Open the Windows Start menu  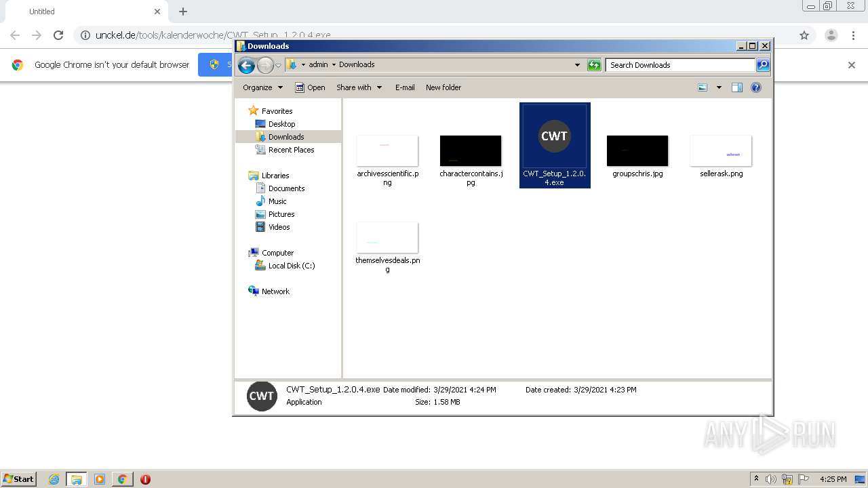tap(18, 479)
